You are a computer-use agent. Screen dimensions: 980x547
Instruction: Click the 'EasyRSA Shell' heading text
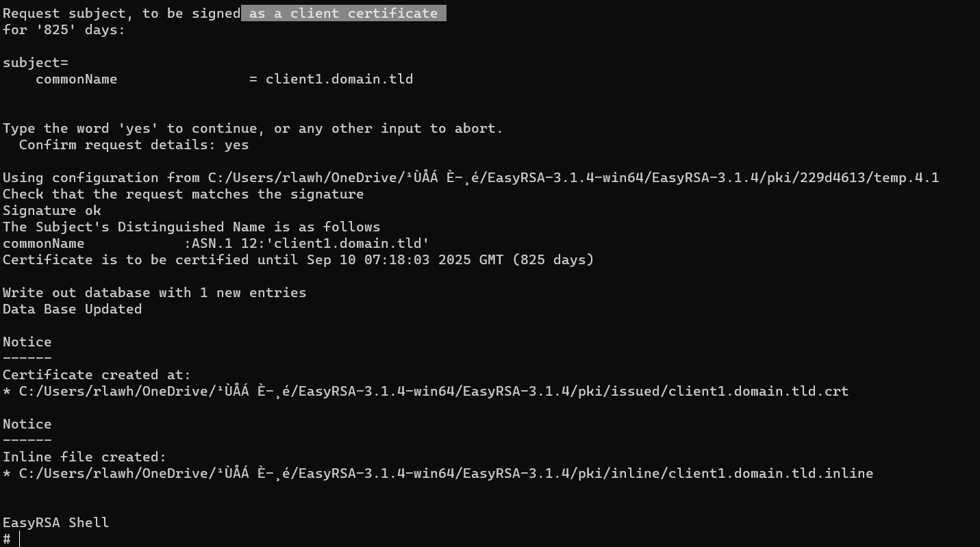[55, 523]
